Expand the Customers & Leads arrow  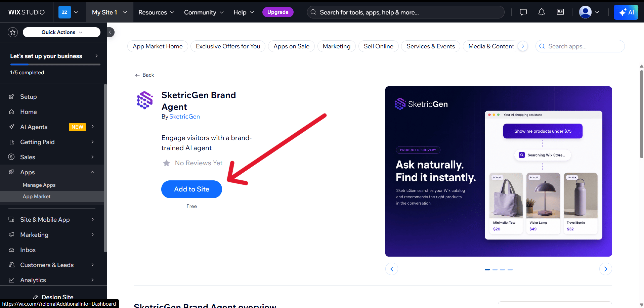(92, 265)
